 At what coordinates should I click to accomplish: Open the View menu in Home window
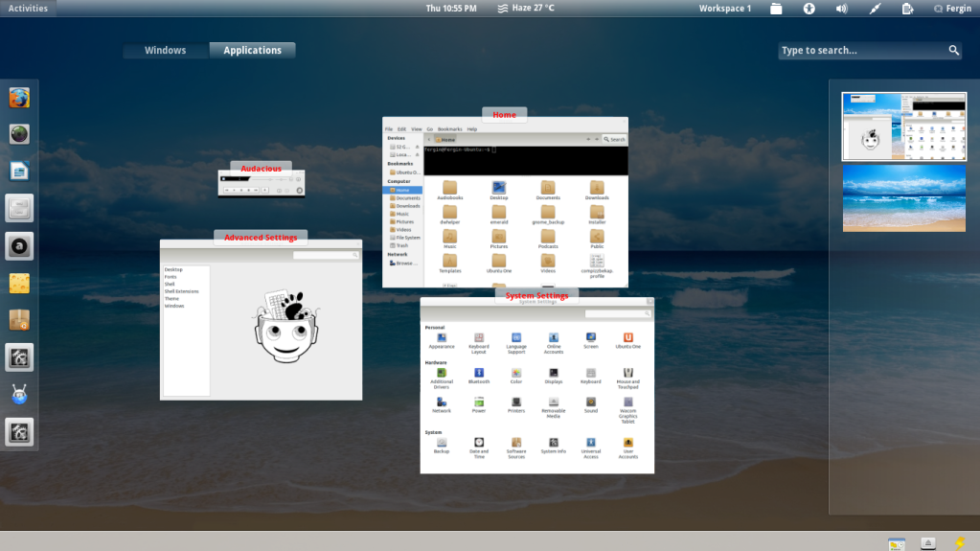[417, 128]
